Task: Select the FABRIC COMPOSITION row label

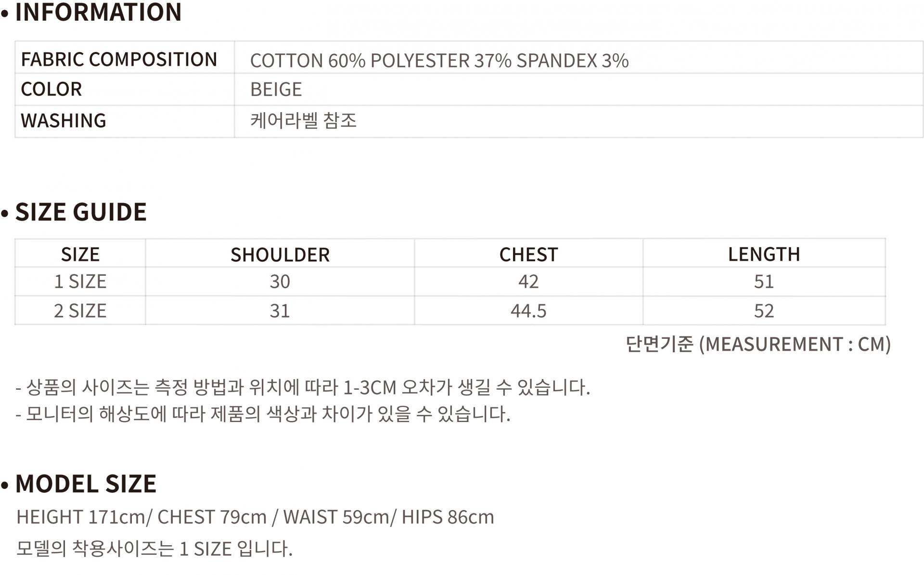Action: 119,60
